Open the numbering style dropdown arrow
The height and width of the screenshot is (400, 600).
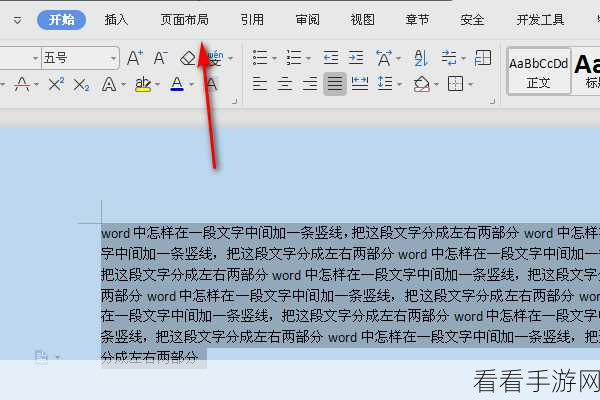click(x=308, y=59)
